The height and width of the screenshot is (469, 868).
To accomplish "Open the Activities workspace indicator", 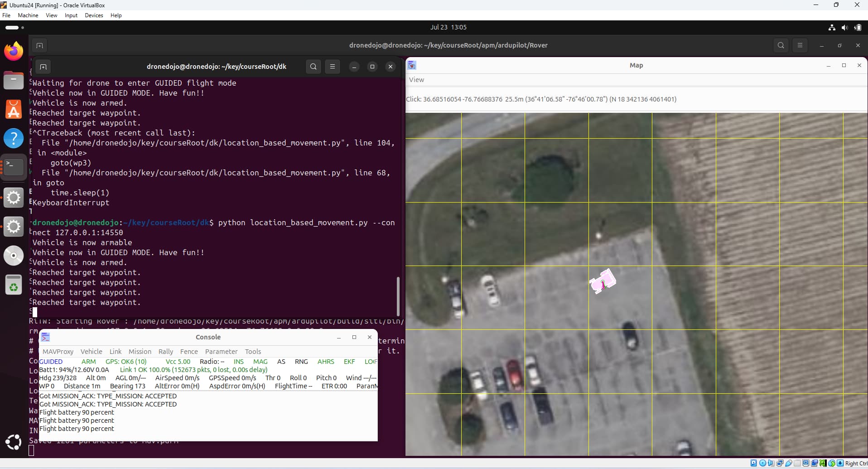I will coord(14,27).
